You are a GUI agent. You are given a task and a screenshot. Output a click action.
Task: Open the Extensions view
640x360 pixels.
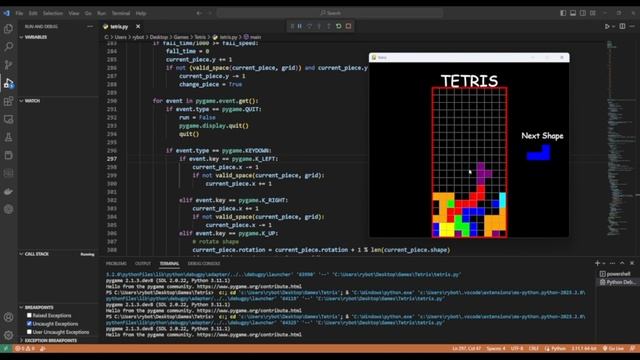(8, 101)
